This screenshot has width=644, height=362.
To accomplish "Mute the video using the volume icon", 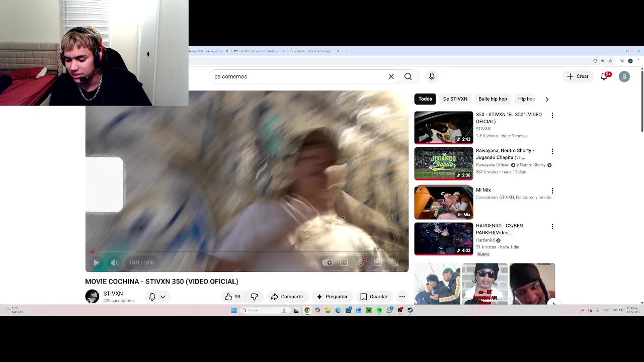I will (x=115, y=262).
